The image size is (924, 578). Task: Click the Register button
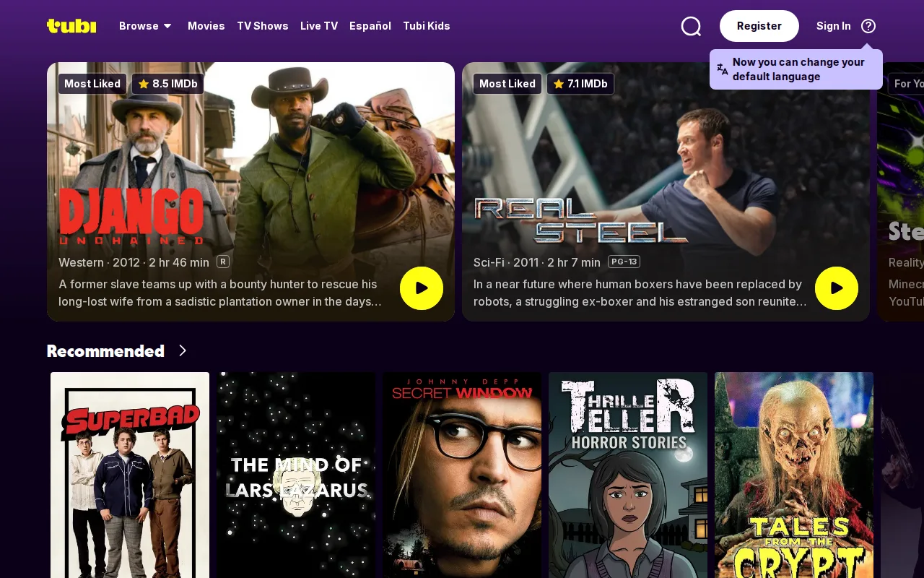point(759,26)
